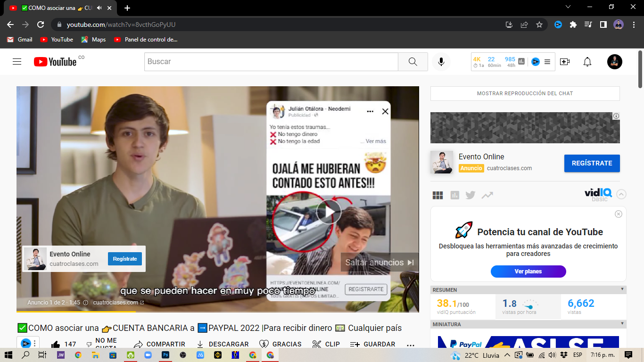This screenshot has width=644, height=362.
Task: Open the YouTube guide hamburger menu
Action: (17, 62)
